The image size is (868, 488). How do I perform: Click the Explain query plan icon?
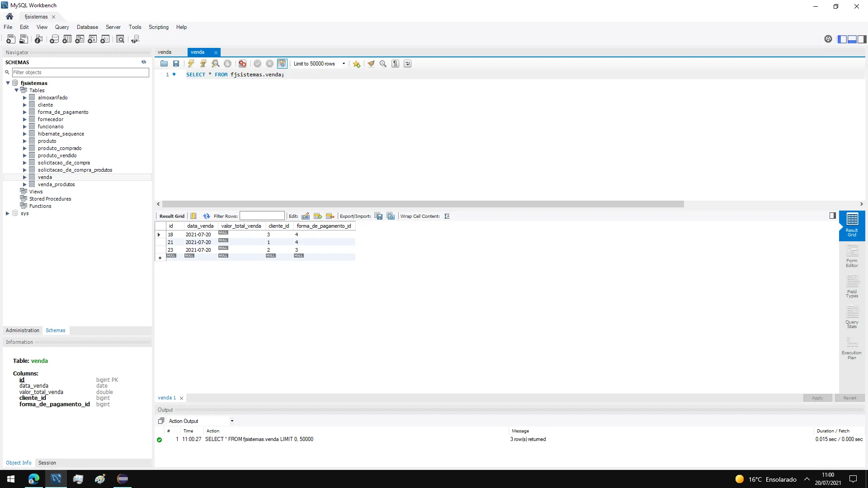coord(216,64)
